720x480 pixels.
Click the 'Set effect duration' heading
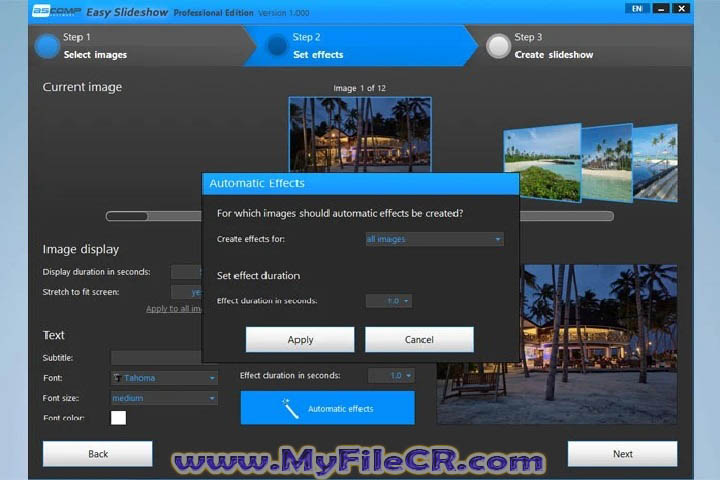[x=259, y=276]
